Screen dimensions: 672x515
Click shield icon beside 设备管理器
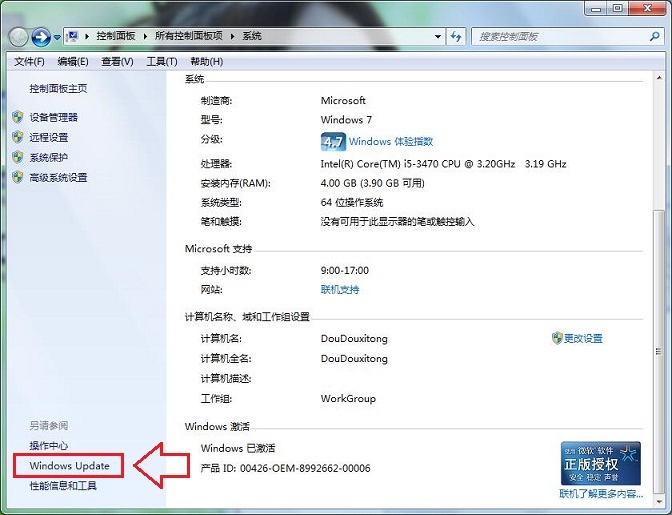(x=18, y=117)
